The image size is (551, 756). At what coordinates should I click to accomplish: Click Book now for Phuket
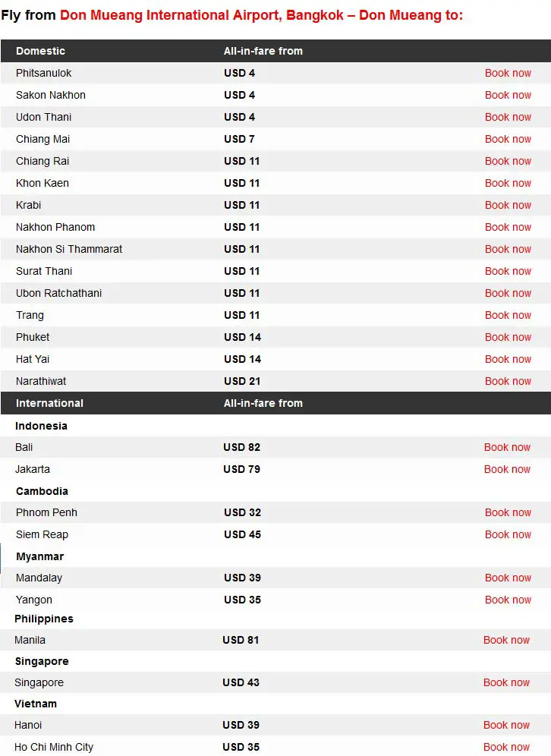[508, 338]
